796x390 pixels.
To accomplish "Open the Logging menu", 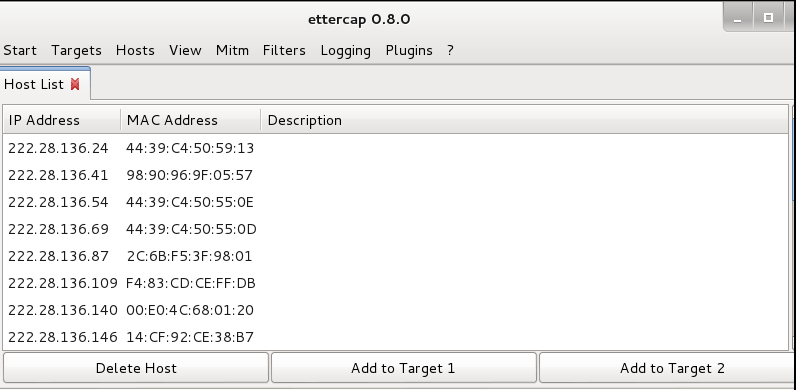I will click(x=346, y=51).
